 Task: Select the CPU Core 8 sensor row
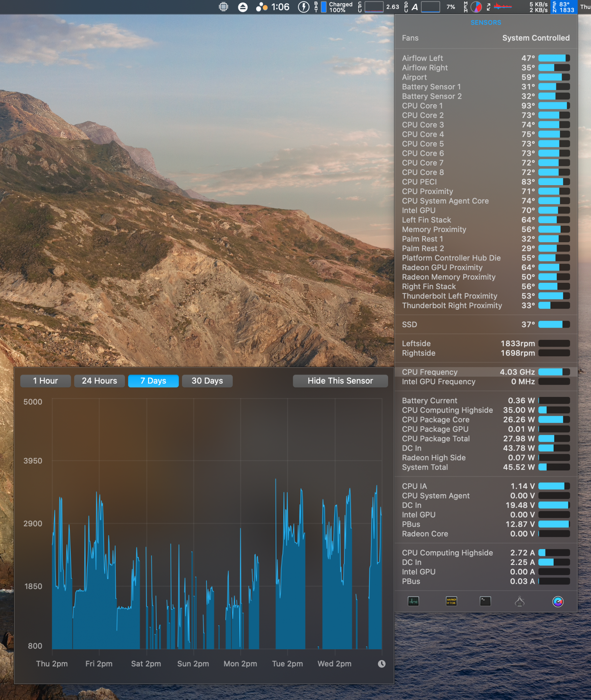(486, 172)
